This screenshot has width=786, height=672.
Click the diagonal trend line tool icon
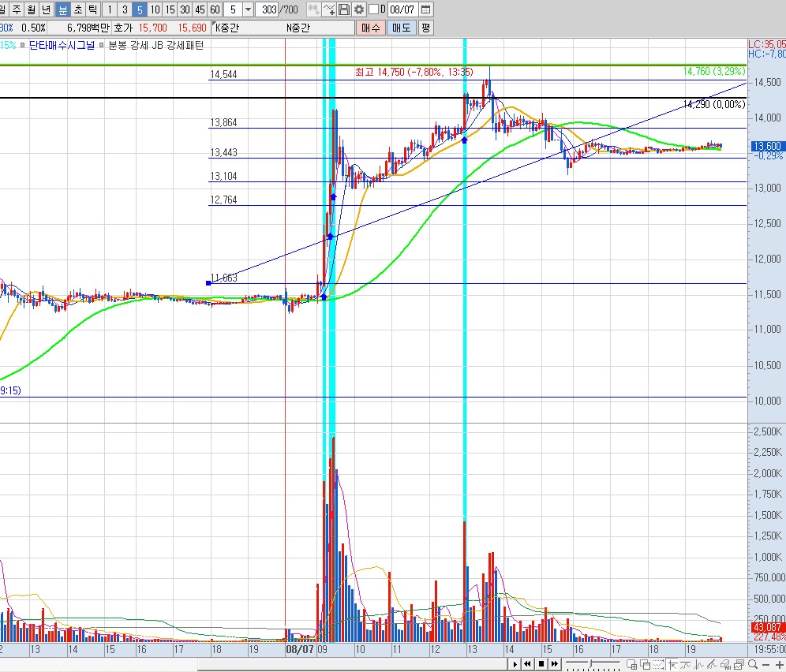click(712, 664)
